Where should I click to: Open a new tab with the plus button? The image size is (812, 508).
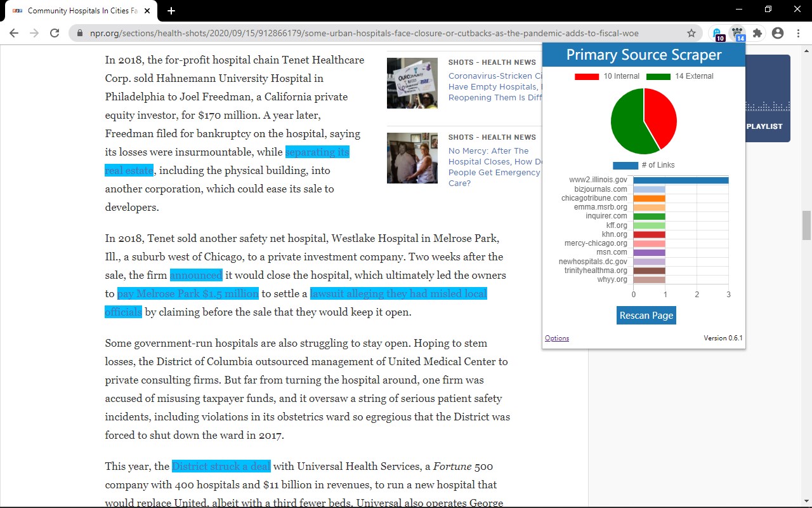pyautogui.click(x=171, y=11)
